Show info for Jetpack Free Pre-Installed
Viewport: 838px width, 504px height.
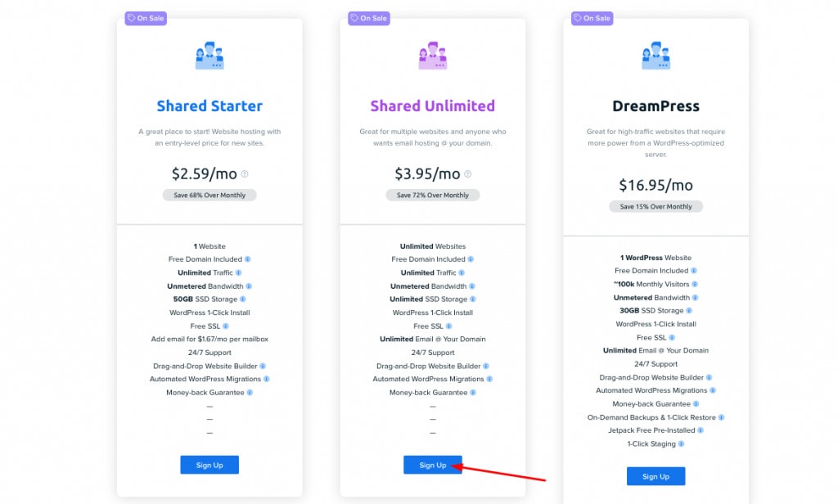(701, 430)
